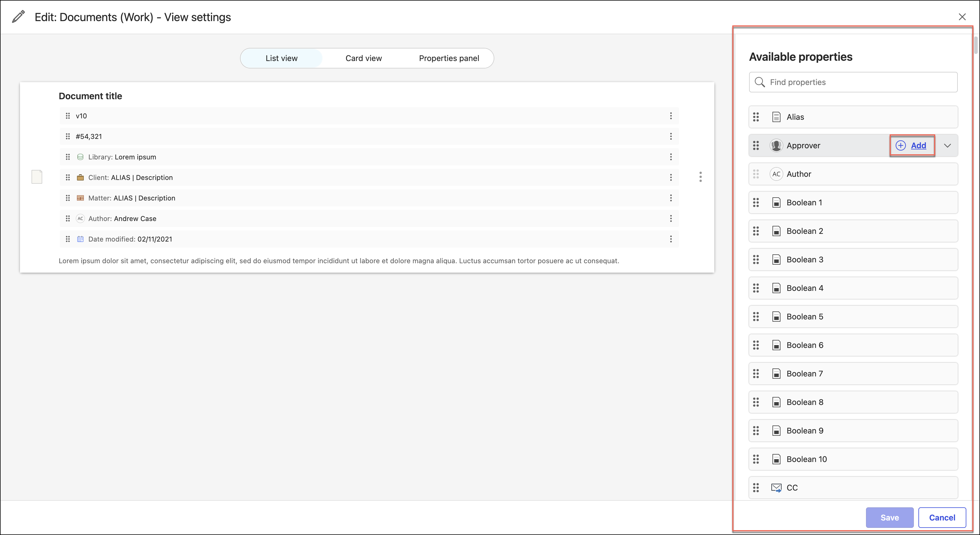Click the Approver avatar icon

click(776, 145)
